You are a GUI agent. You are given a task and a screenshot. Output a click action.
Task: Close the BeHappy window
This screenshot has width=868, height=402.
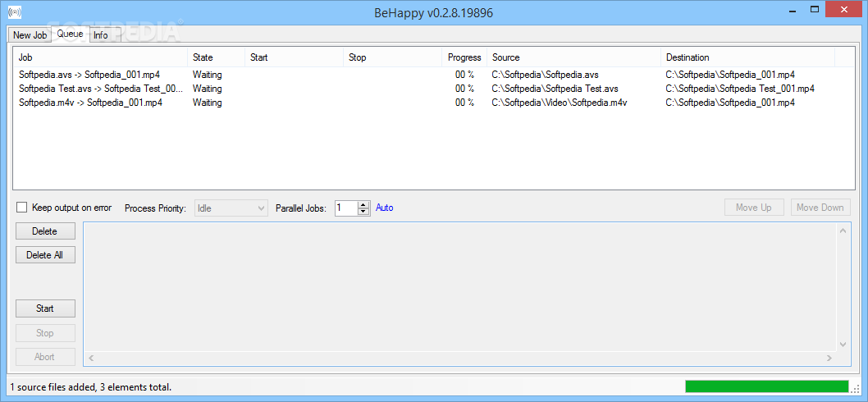[x=845, y=9]
